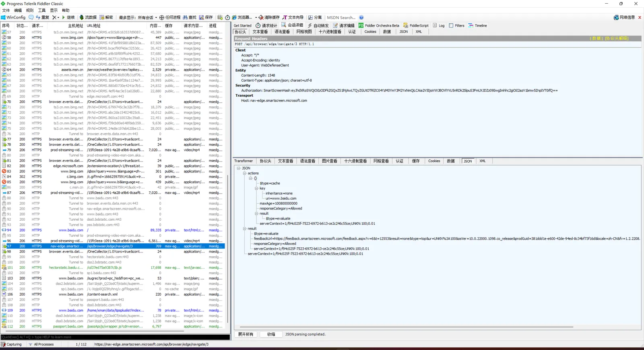
Task: Toggle the Stream (流数据) toolbar button
Action: coord(88,17)
